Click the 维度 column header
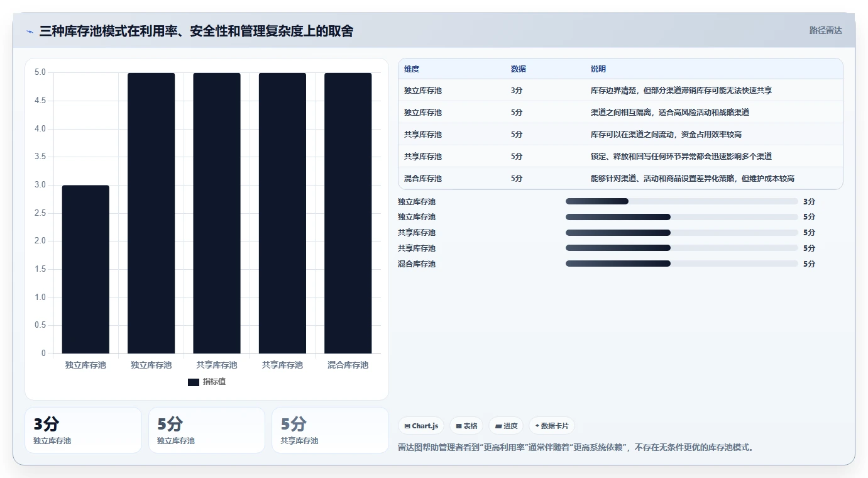Screen dimensions: 868x478 (412, 69)
